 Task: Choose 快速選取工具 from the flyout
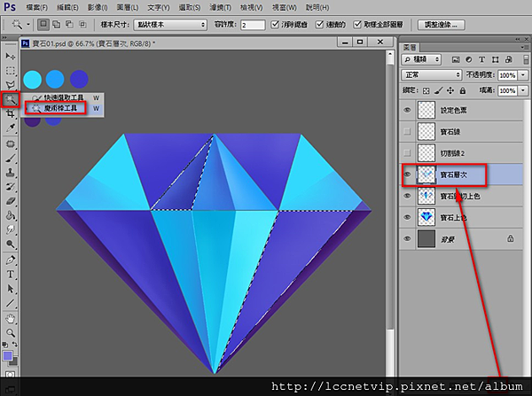tap(62, 97)
